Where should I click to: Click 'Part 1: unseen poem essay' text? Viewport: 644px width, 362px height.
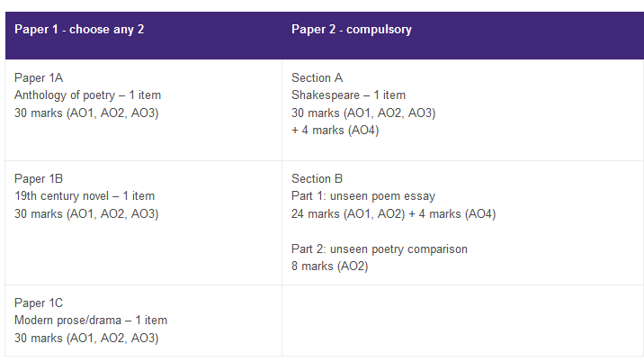click(x=362, y=196)
